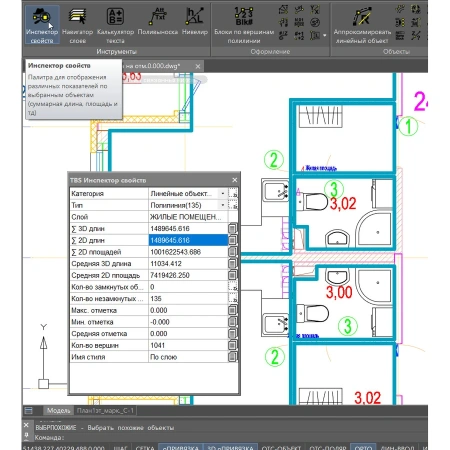Copy the ∑ 3D длин value
This screenshot has width=450, height=450.
tap(233, 228)
